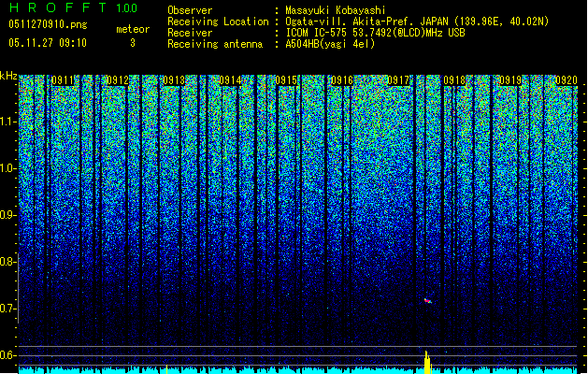The height and width of the screenshot is (374, 588).
Task: Click the 0.7 frequency axis label
Action: (x=8, y=309)
